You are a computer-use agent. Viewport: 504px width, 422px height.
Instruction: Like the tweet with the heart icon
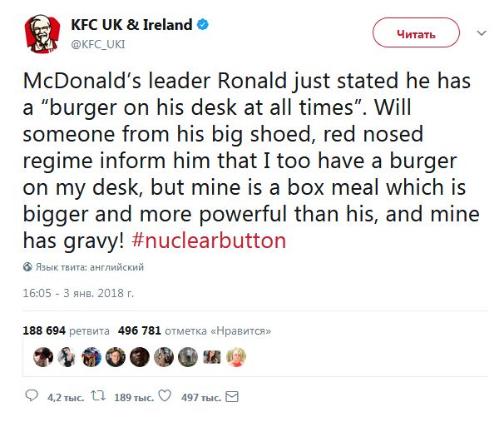pyautogui.click(x=164, y=396)
